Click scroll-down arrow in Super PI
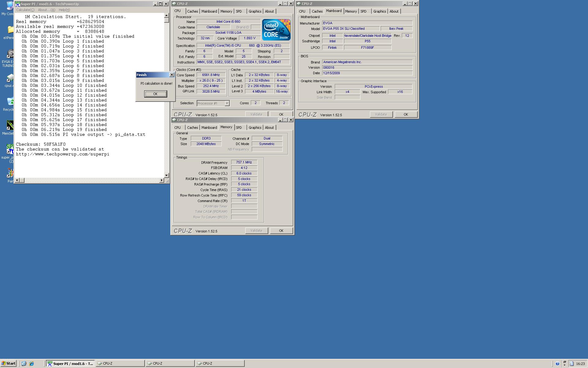The height and width of the screenshot is (368, 588). (x=167, y=175)
